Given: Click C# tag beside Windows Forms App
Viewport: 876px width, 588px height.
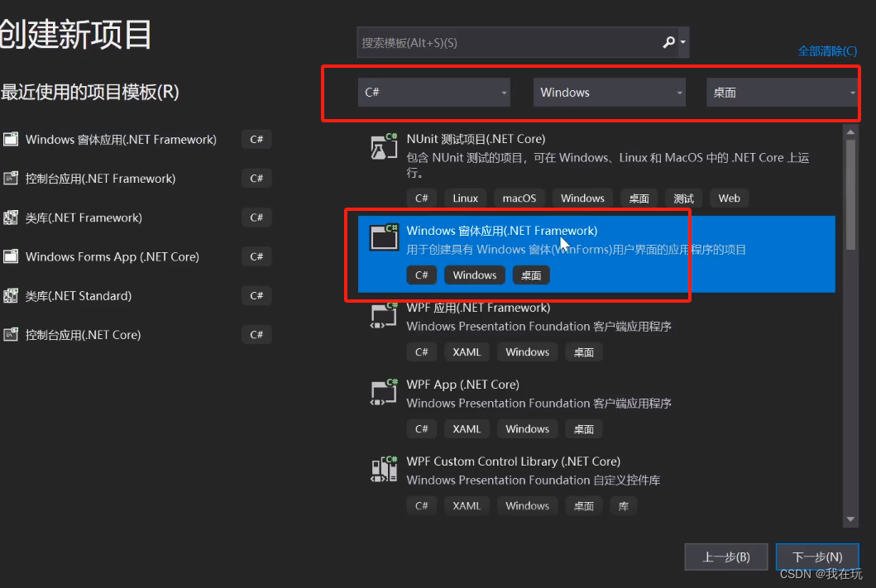Looking at the screenshot, I should tap(256, 256).
